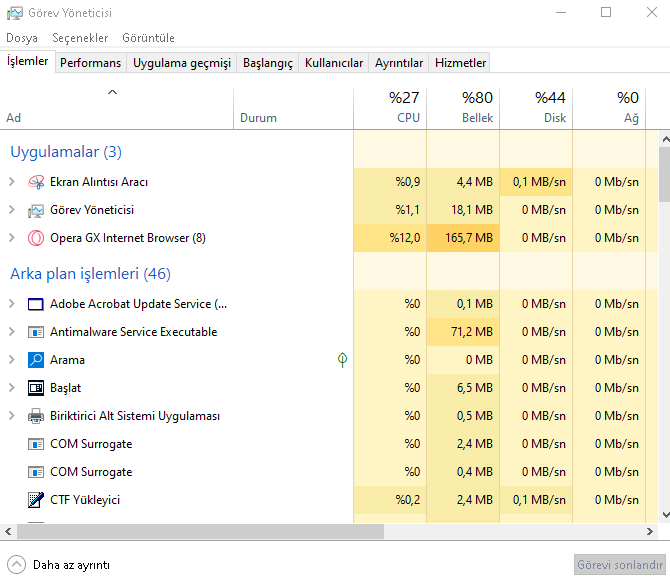670x587 pixels.
Task: Click the Ekran Alıntısı Aracı scissors icon
Action: point(36,182)
